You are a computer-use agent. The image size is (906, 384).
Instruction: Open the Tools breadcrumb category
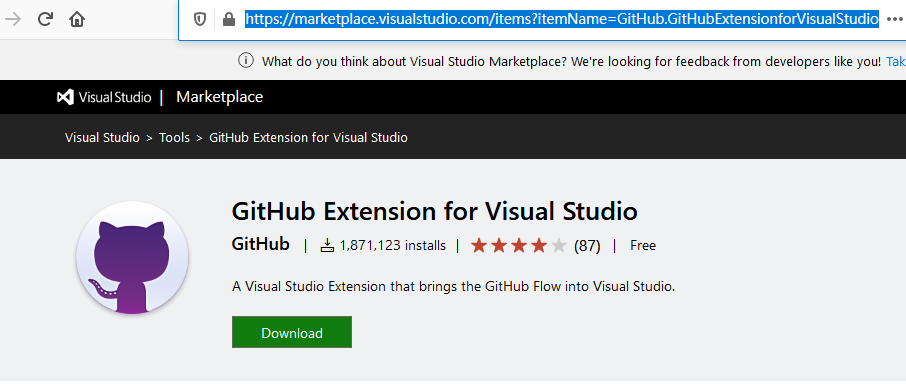pyautogui.click(x=174, y=137)
